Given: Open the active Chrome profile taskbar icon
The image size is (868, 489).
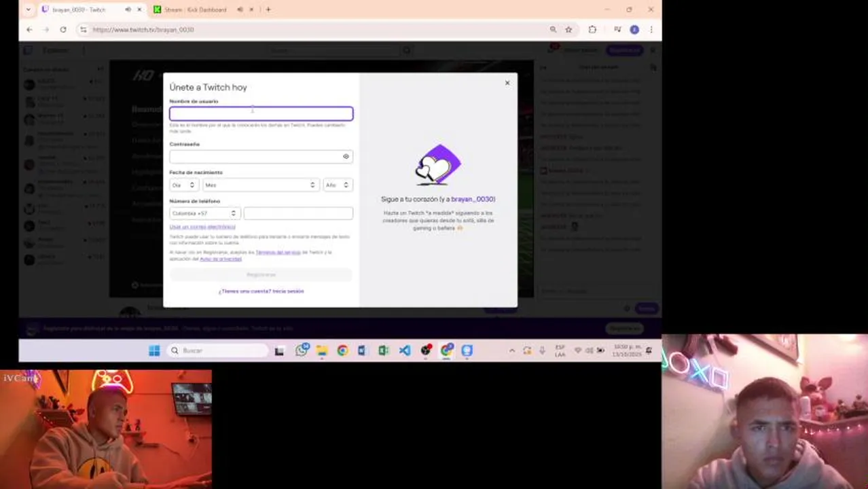Looking at the screenshot, I should click(446, 350).
